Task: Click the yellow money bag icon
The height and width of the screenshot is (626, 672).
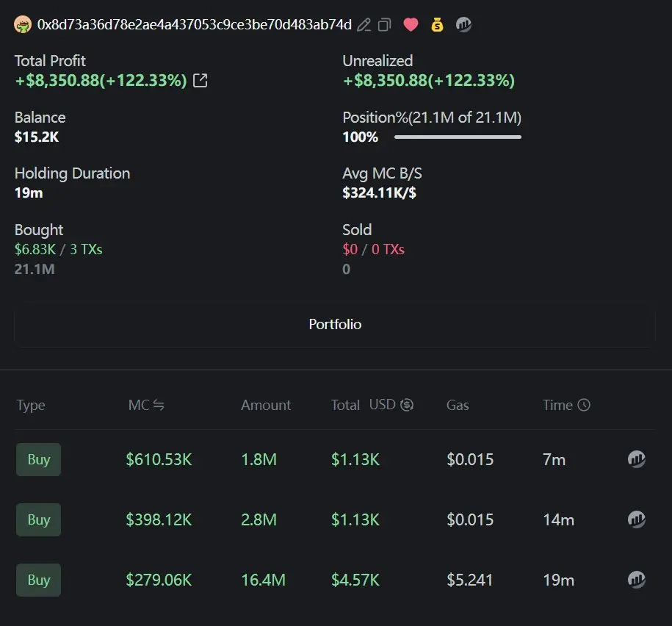Action: click(x=437, y=25)
